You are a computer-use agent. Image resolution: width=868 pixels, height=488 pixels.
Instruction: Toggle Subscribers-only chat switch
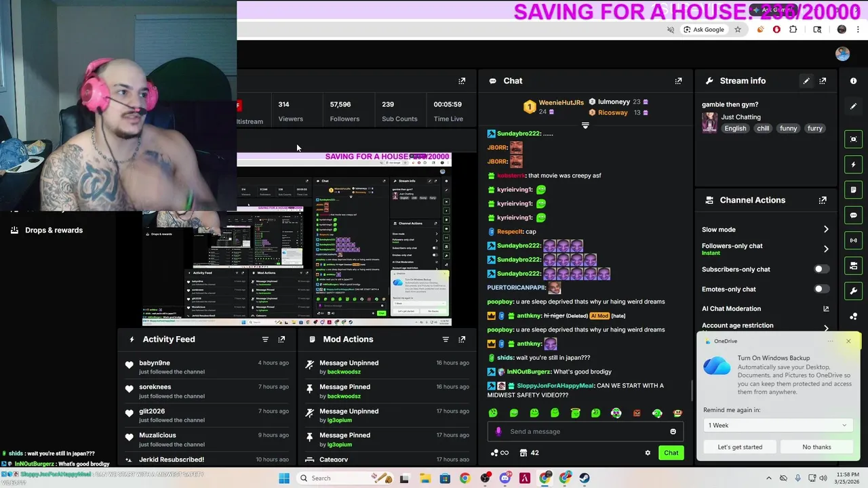(821, 269)
